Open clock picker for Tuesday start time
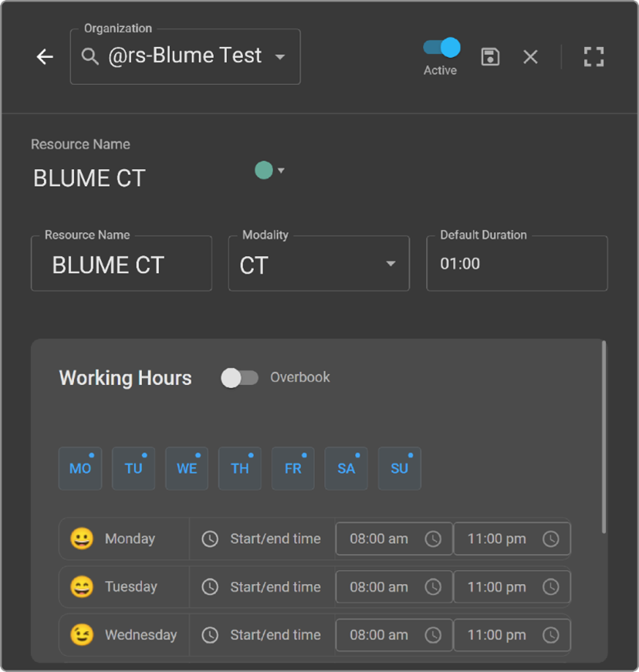 (x=433, y=587)
